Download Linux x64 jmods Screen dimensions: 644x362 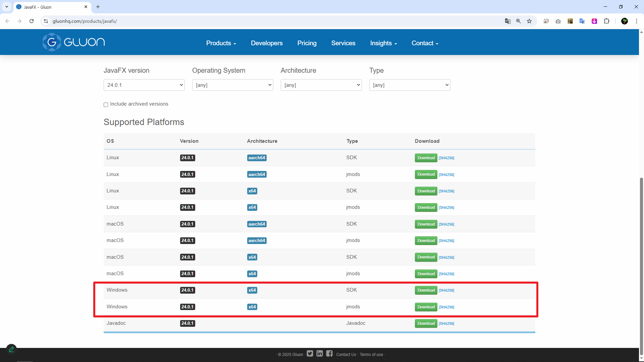click(426, 207)
